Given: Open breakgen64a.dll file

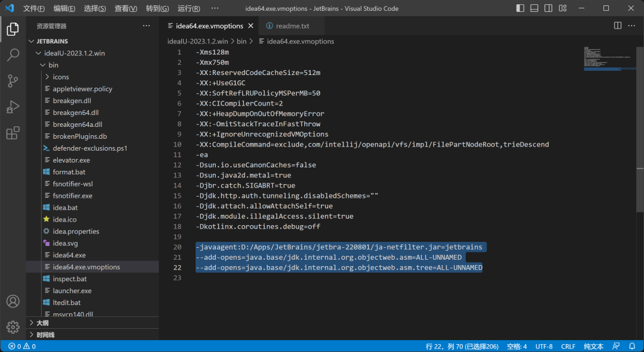Looking at the screenshot, I should (x=92, y=124).
